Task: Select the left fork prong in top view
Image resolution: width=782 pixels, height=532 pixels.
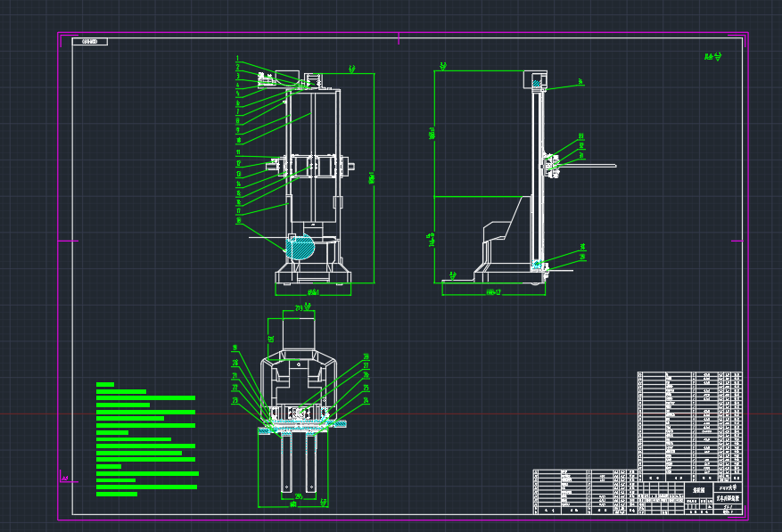Action: pyautogui.click(x=285, y=465)
